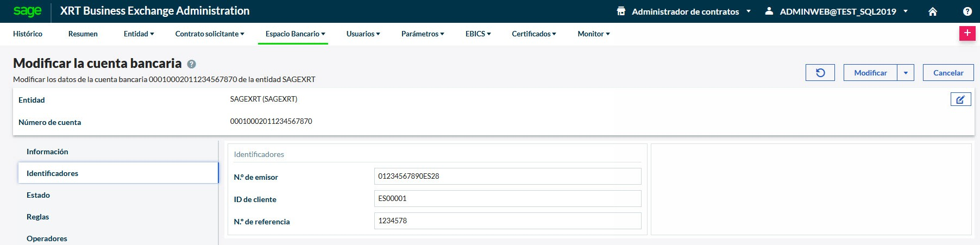The image size is (980, 245).
Task: Expand the Espacio Bancario menu
Action: tap(295, 34)
